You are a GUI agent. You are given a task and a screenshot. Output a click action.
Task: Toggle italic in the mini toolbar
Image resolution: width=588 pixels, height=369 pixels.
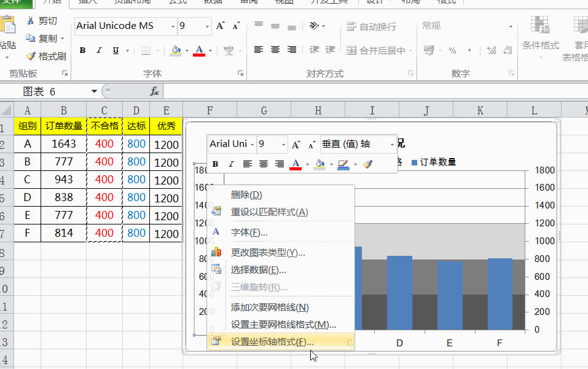(231, 164)
